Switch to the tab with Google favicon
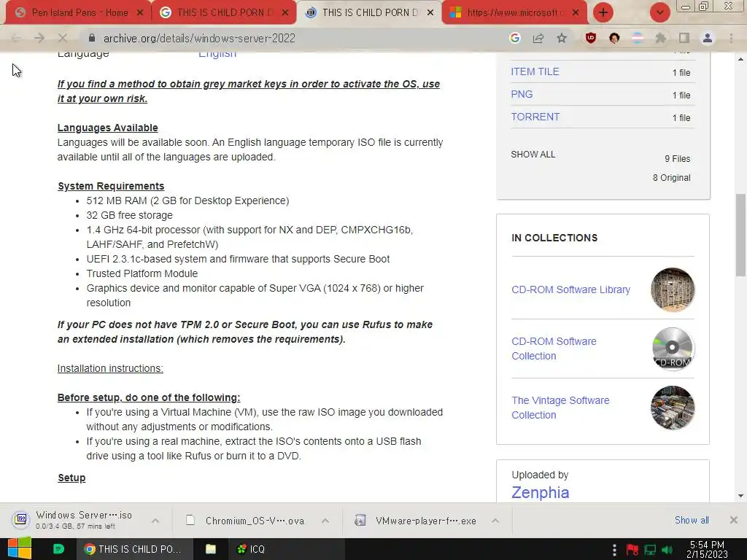 tap(223, 13)
